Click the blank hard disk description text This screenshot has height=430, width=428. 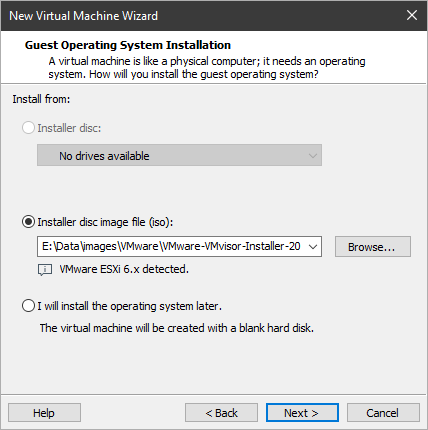tap(177, 328)
